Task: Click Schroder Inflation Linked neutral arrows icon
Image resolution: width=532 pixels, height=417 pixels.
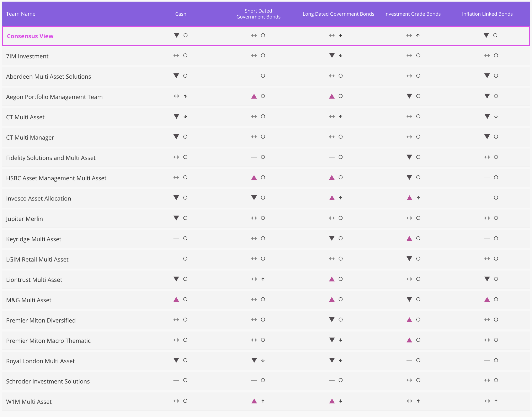Action: click(x=487, y=380)
